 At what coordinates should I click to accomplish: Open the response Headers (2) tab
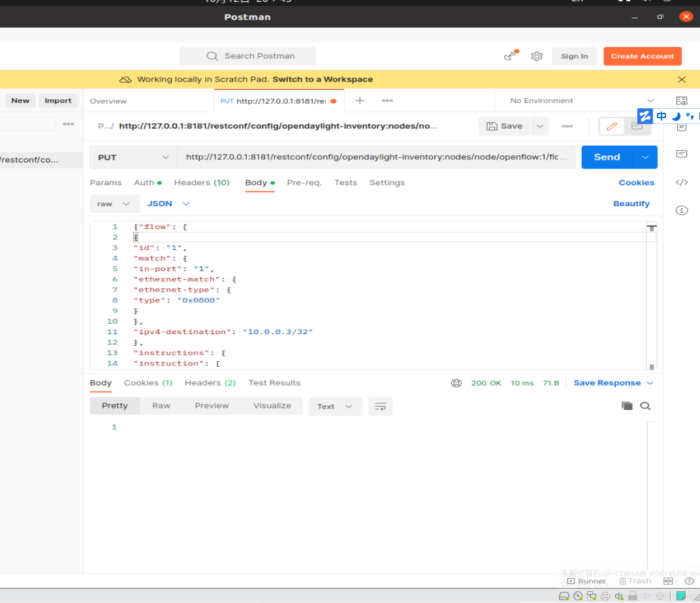[x=210, y=383]
